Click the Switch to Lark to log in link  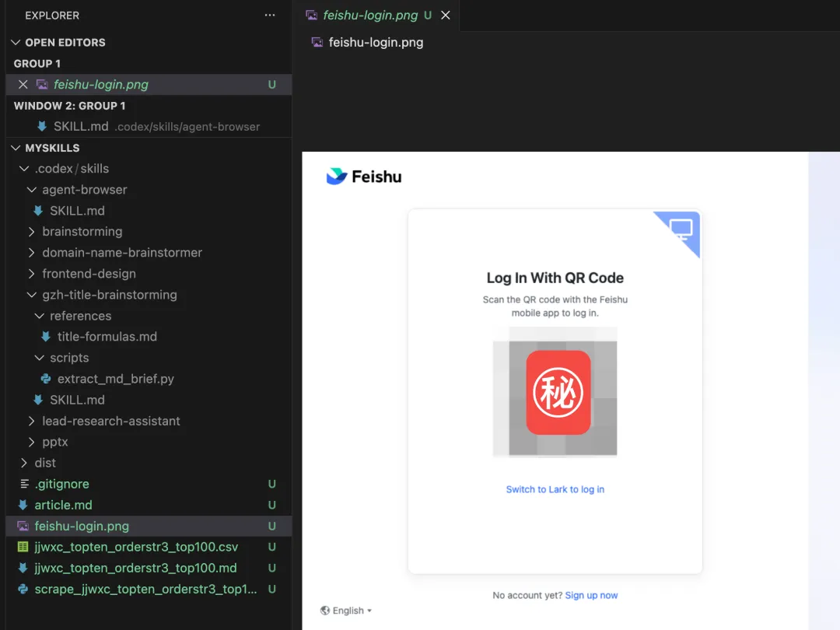coord(555,489)
